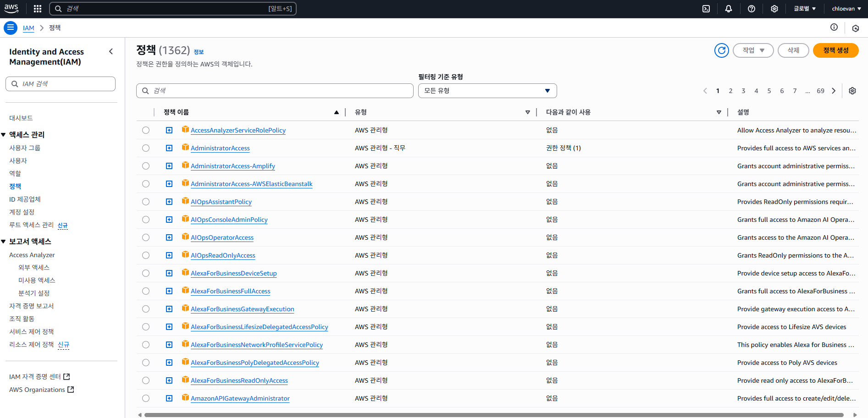Open 사용자 in side navigation
Image resolution: width=868 pixels, height=418 pixels.
coord(18,161)
